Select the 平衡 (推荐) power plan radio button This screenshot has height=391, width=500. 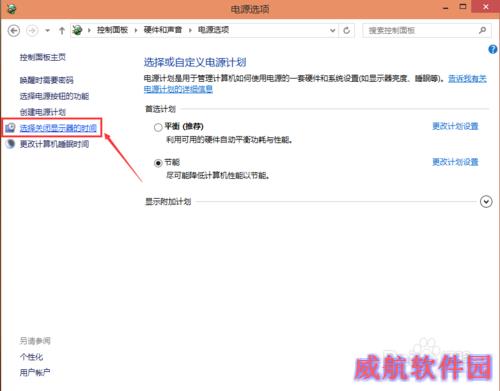click(158, 127)
